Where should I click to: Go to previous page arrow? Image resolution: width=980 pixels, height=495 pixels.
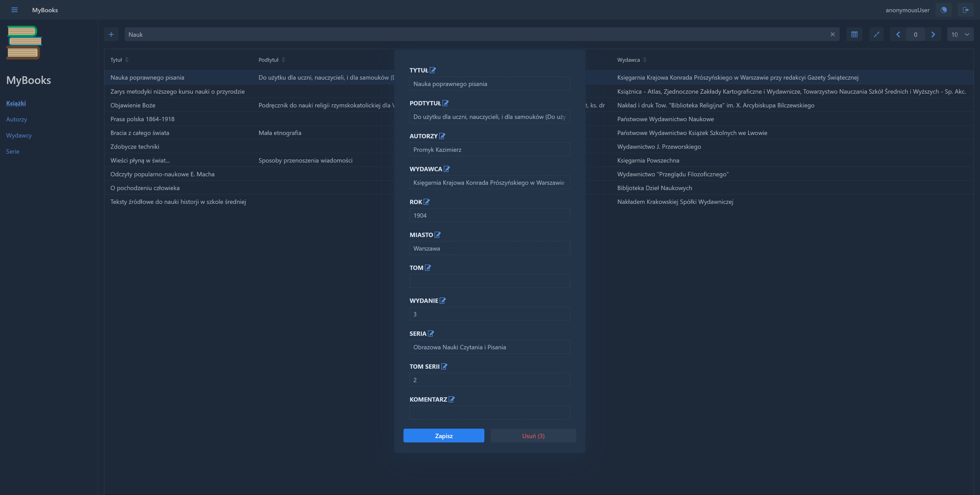pos(898,34)
